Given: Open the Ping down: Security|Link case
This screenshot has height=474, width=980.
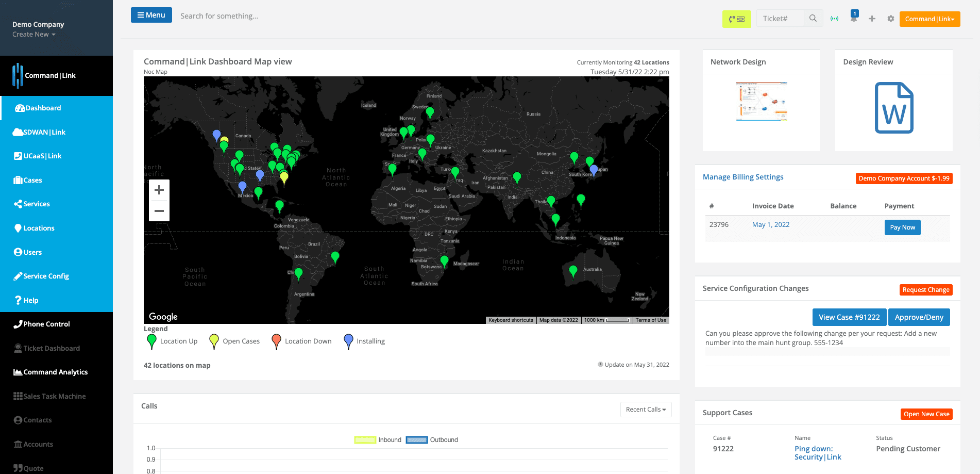Looking at the screenshot, I should pos(818,453).
